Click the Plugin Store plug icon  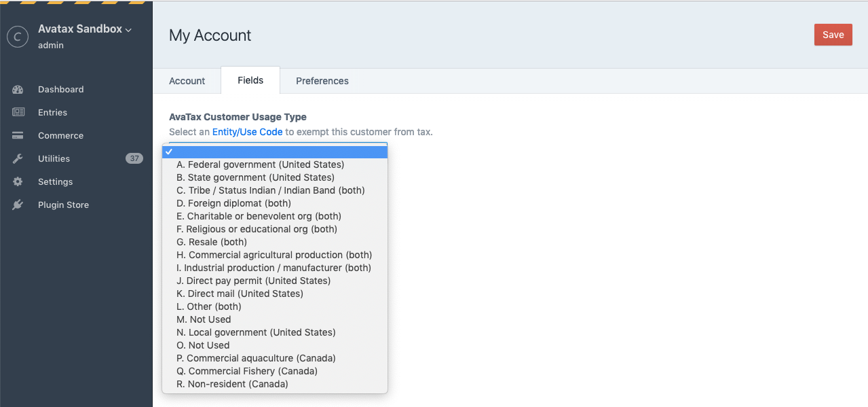(18, 205)
